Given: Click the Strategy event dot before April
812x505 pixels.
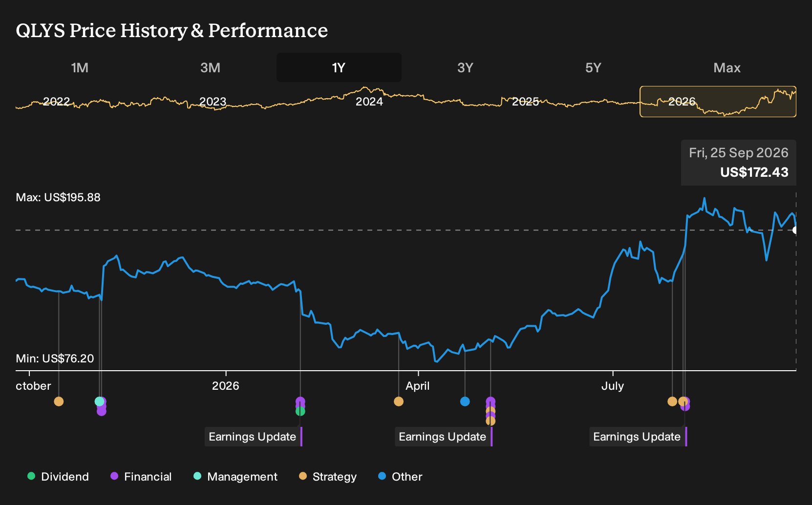Looking at the screenshot, I should coord(399,401).
